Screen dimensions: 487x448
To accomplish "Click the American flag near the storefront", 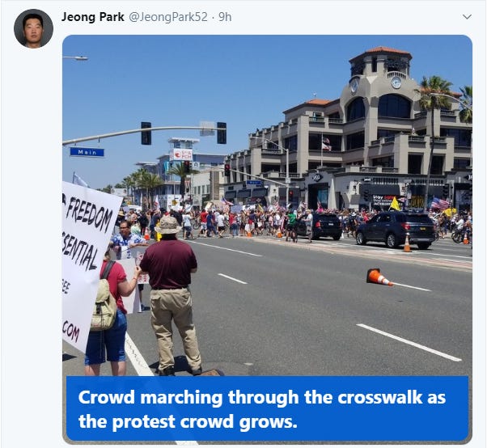I will [439, 204].
